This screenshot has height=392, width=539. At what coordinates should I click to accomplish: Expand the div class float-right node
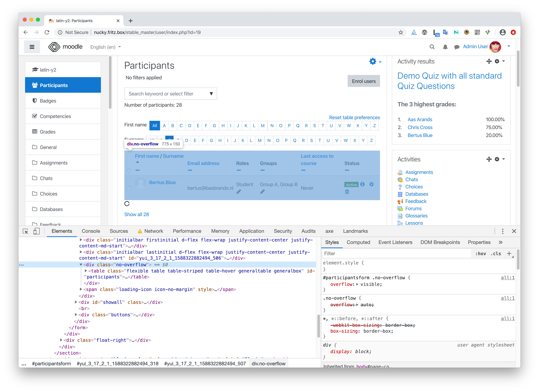[x=61, y=340]
